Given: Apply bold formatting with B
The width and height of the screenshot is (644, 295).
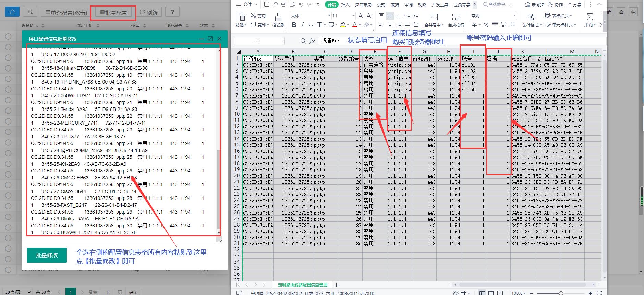Looking at the screenshot, I should coord(294,25).
